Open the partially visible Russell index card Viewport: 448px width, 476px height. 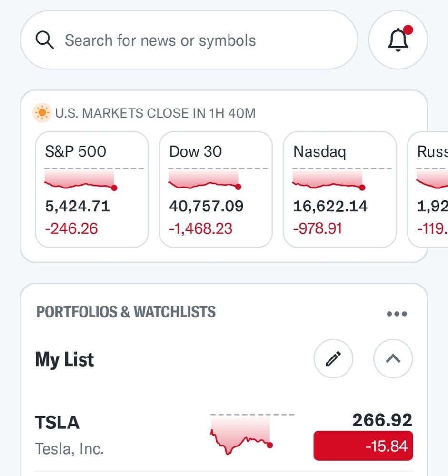pos(428,189)
